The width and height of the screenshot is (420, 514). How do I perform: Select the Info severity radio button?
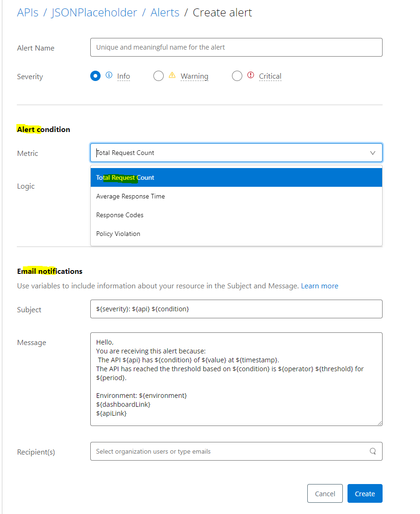click(95, 76)
